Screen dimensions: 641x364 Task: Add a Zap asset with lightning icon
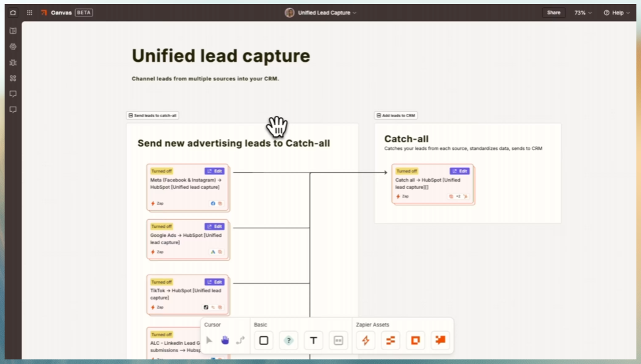(366, 340)
